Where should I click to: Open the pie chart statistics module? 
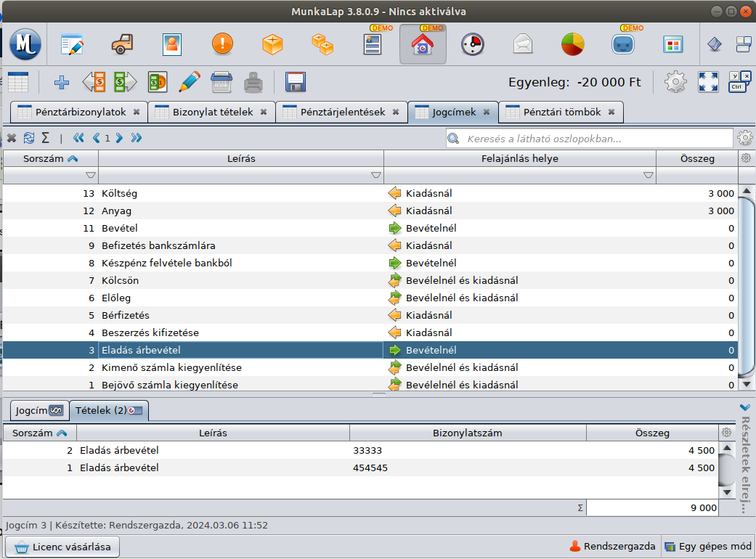(x=572, y=44)
